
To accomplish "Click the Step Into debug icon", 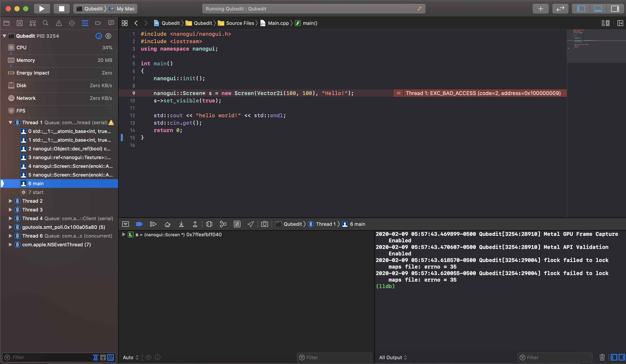I will pos(181,224).
